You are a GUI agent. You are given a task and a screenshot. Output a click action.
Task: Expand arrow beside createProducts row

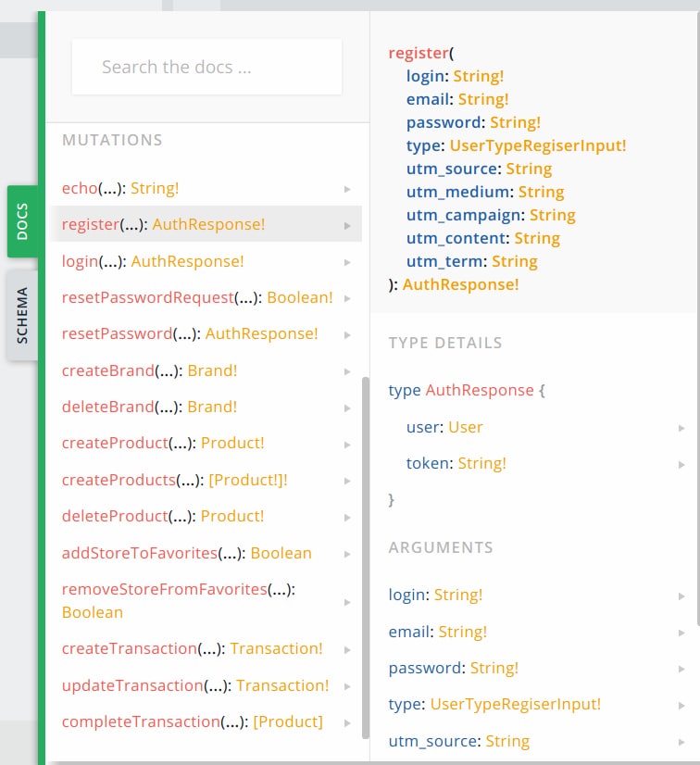tap(347, 481)
